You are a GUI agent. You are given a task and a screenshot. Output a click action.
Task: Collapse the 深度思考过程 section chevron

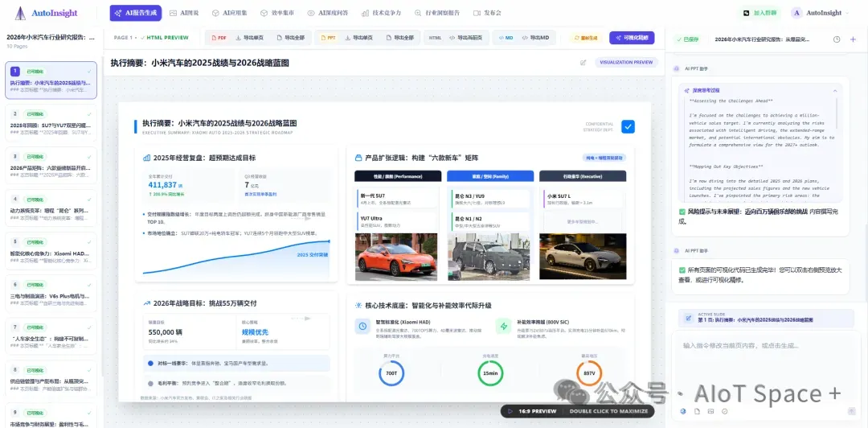[835, 90]
